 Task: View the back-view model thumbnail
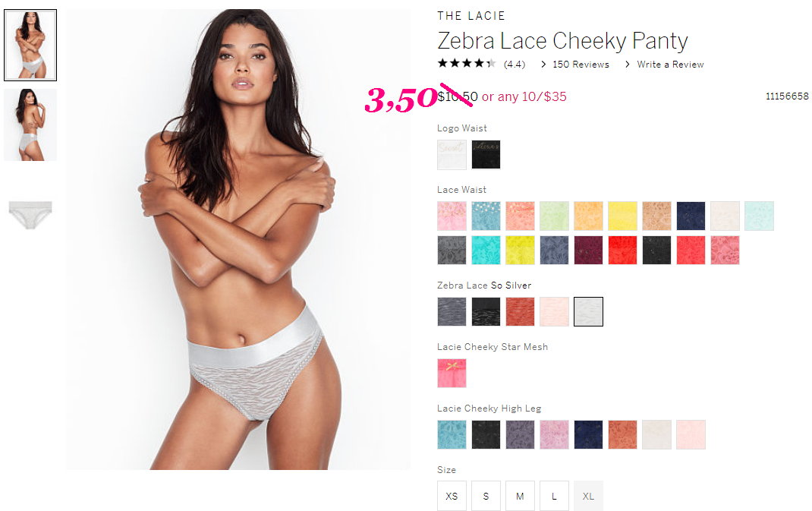coord(30,125)
